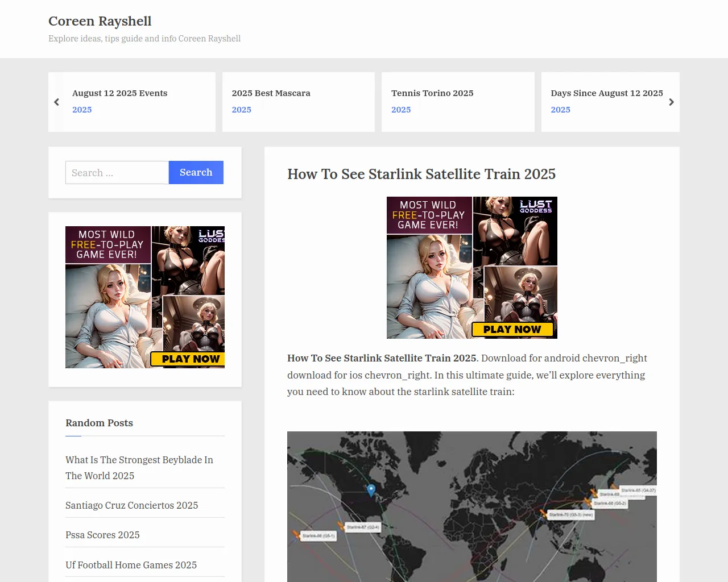Open the 2025 Best Mascara post

(x=271, y=93)
